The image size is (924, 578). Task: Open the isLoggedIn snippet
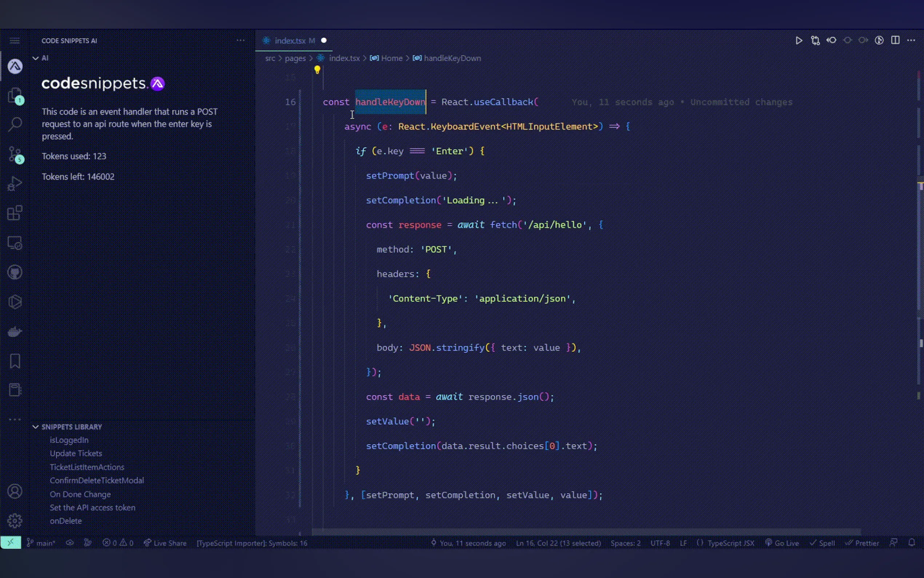[69, 440]
